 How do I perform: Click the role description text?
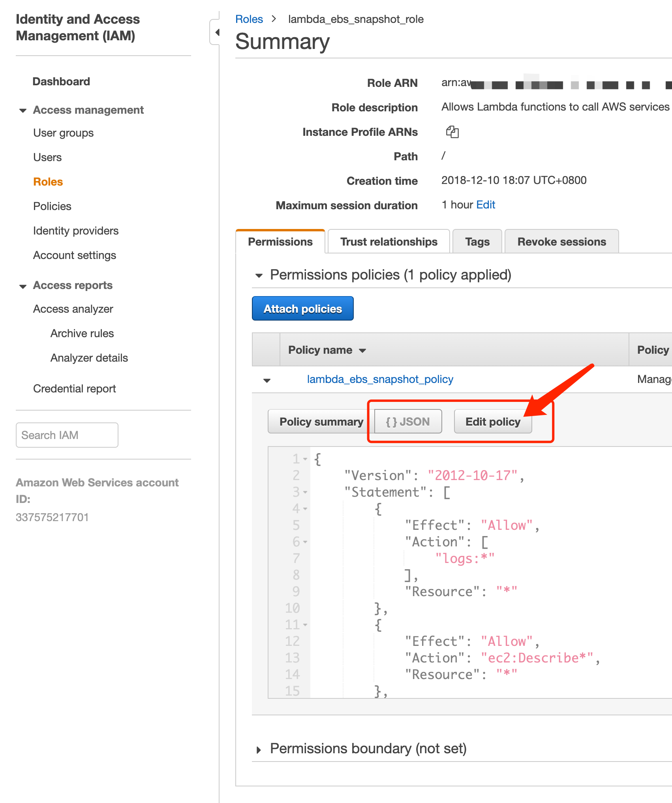556,107
